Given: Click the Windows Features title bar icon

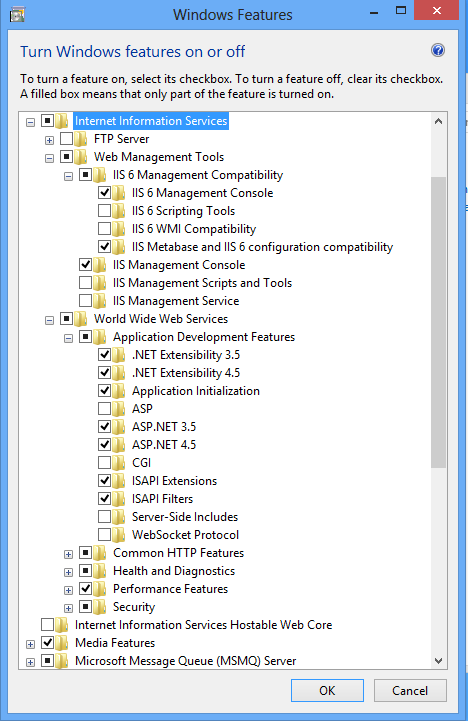Looking at the screenshot, I should pyautogui.click(x=17, y=15).
